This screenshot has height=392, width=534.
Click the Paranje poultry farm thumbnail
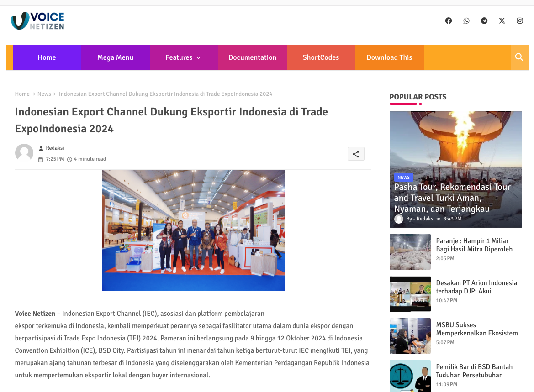(x=410, y=252)
